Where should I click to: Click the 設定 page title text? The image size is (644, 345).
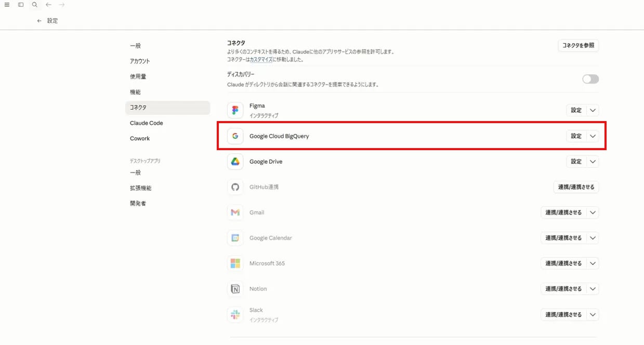pos(52,21)
